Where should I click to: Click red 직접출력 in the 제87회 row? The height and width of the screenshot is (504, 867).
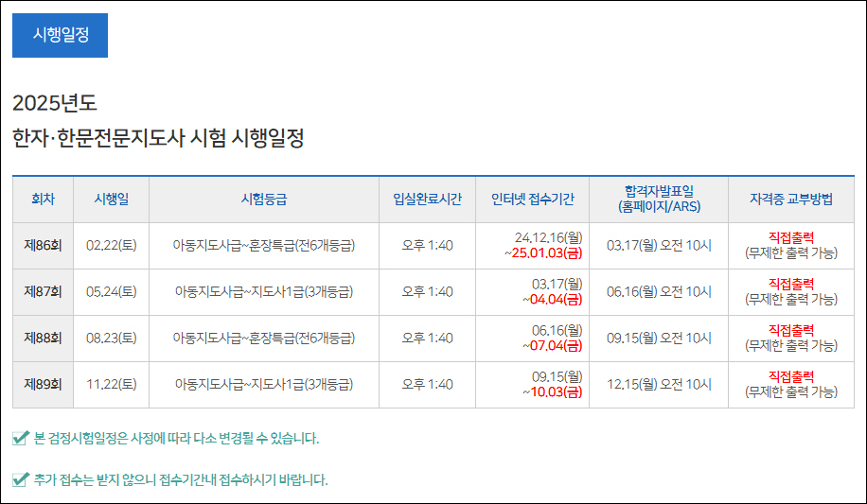[x=791, y=284]
